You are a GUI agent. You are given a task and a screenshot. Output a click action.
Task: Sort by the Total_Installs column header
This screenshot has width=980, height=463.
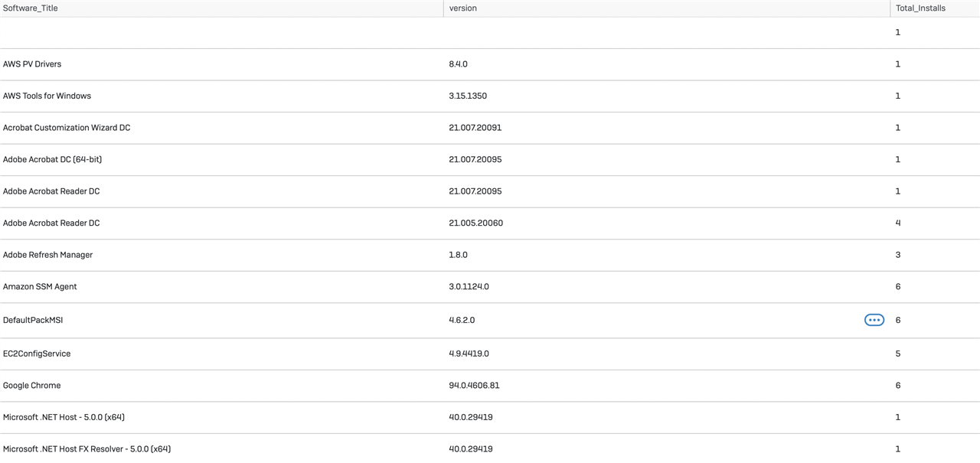pos(920,8)
